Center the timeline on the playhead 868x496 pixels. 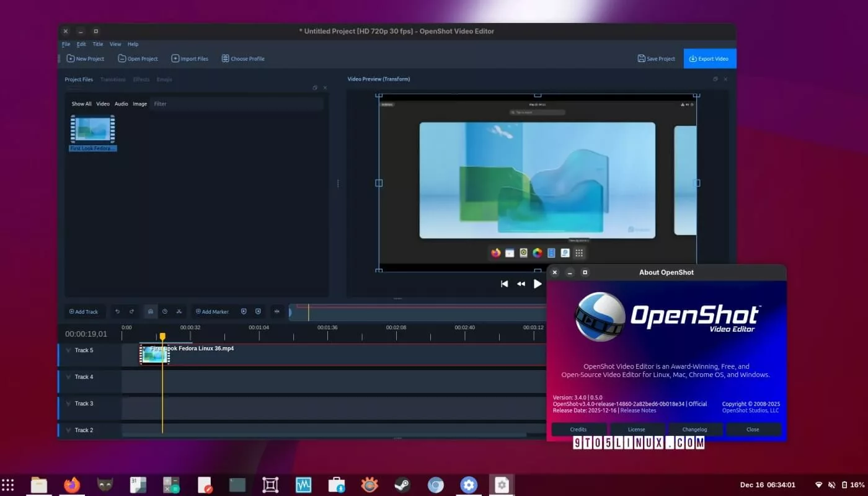click(277, 311)
